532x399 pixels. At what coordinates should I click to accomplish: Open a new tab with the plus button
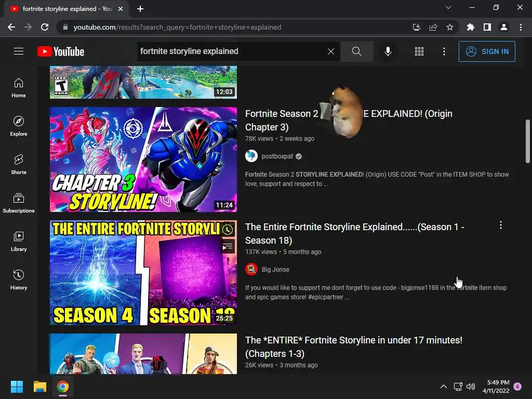(140, 9)
